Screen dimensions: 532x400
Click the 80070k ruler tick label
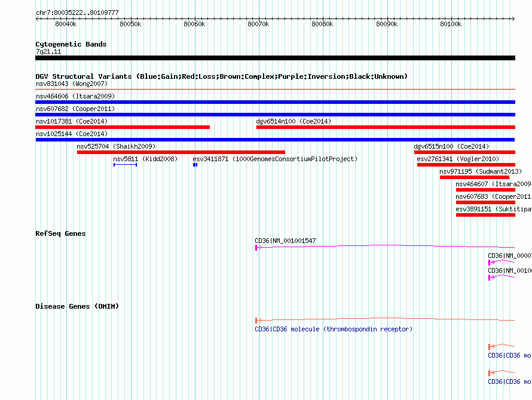258,24
